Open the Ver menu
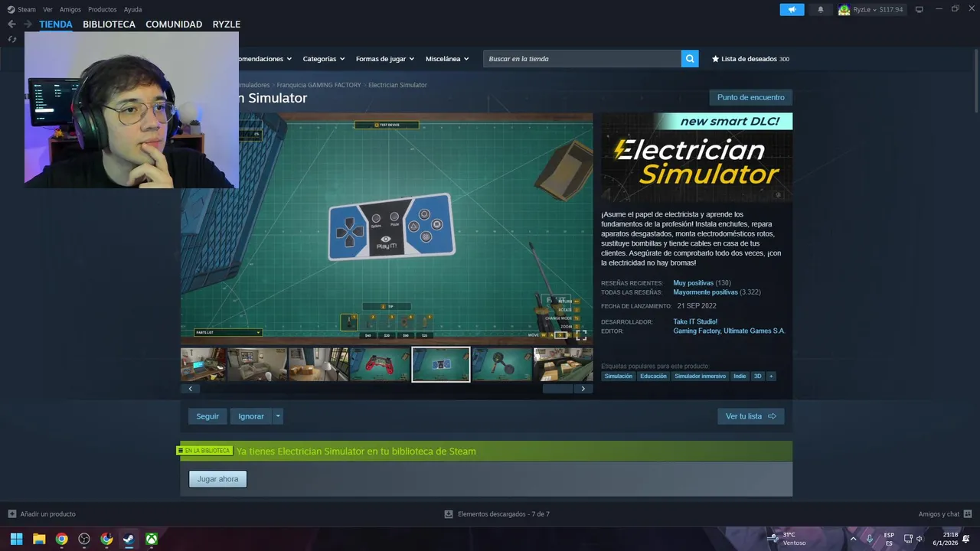The height and width of the screenshot is (551, 980). 47,9
